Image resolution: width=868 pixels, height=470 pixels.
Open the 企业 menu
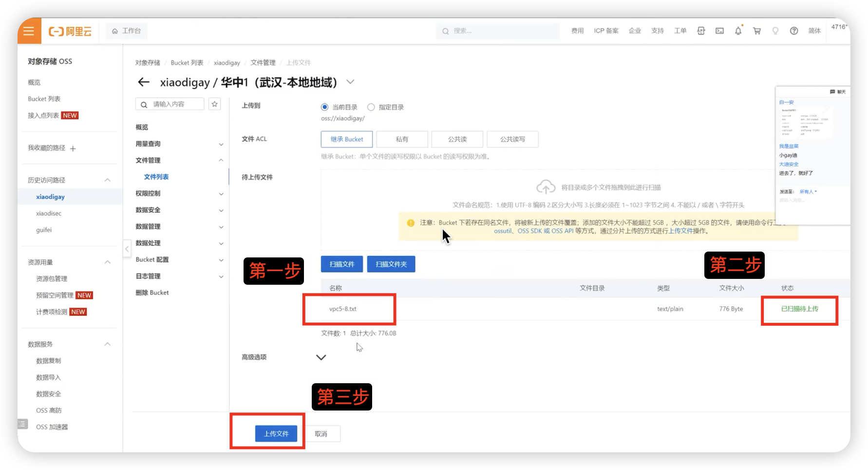[635, 31]
